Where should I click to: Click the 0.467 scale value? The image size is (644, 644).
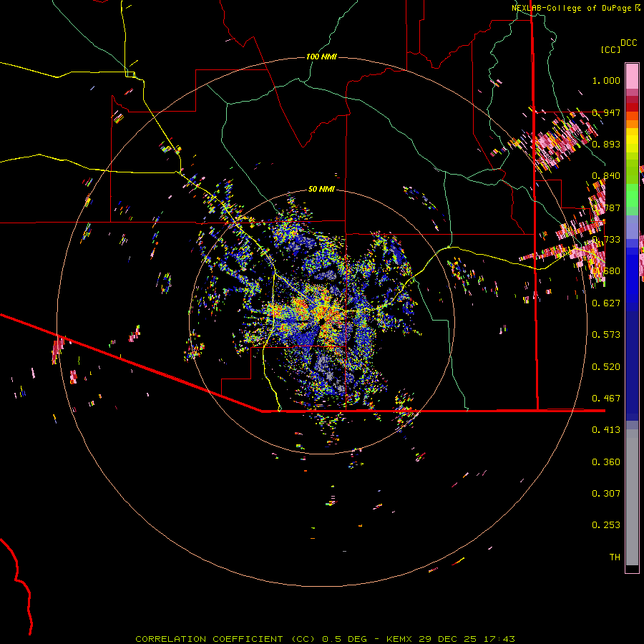[x=606, y=399]
